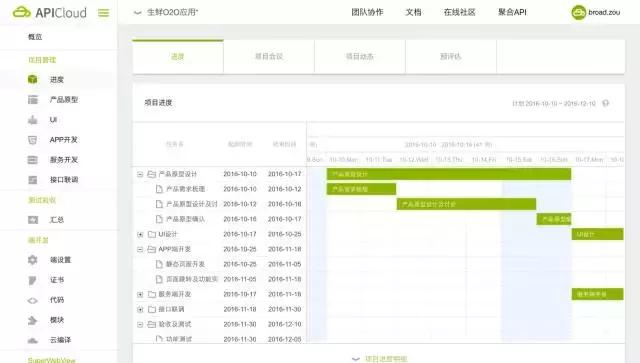This screenshot has width=640, height=363.
Task: Open the 模块 sidebar item
Action: coord(57,320)
